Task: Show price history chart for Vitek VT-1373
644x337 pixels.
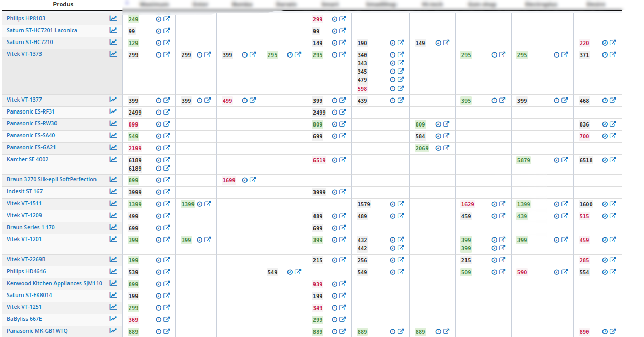Action: [x=113, y=54]
